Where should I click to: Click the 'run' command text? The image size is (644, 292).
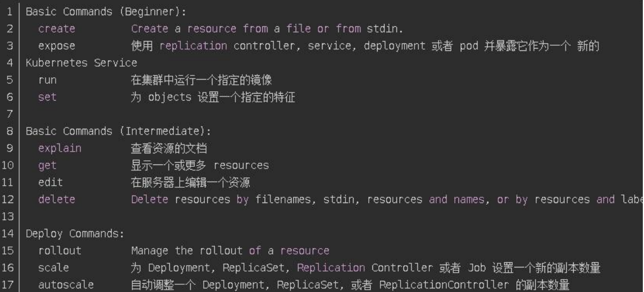tap(47, 80)
